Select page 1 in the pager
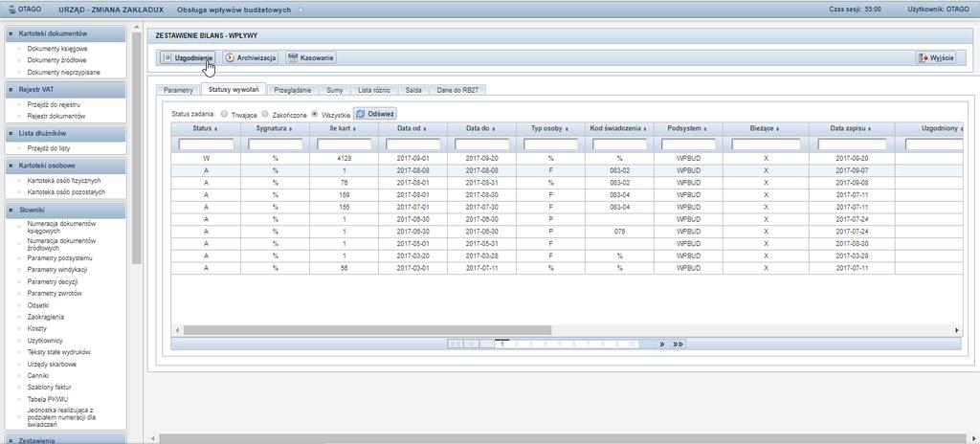Image resolution: width=980 pixels, height=444 pixels. pos(501,344)
